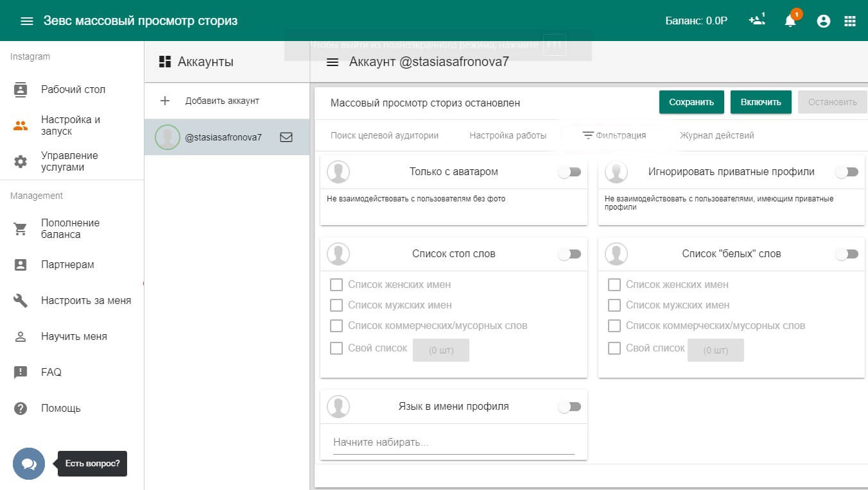Image resolution: width=868 pixels, height=490 pixels.
Task: Open the apps grid icon
Action: [850, 21]
